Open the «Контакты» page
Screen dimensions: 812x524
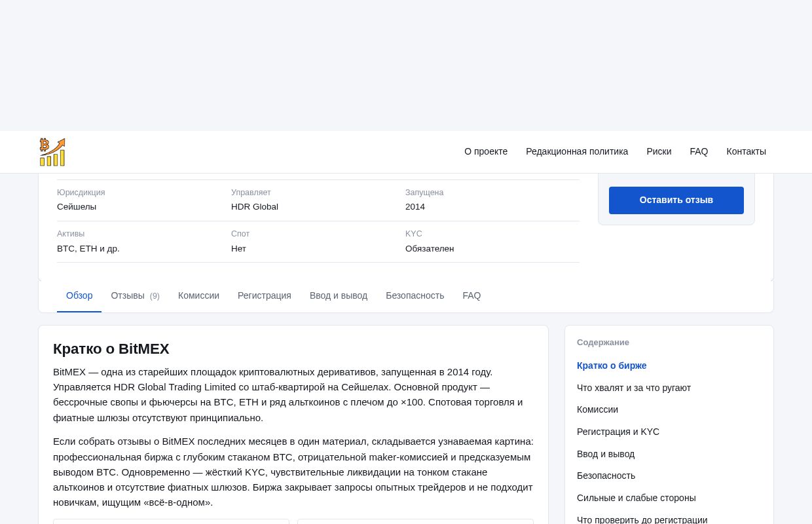[x=746, y=151]
